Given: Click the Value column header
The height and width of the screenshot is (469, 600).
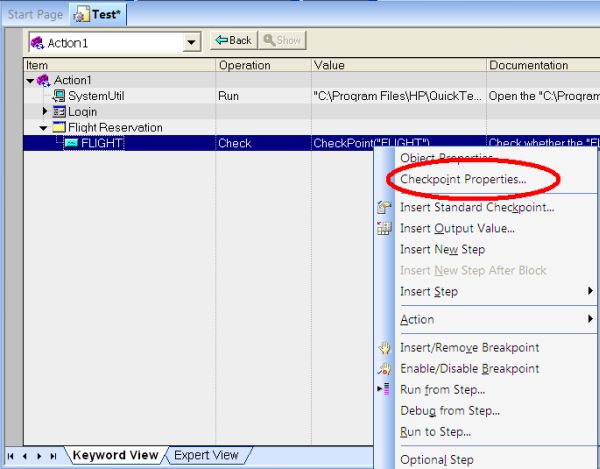Looking at the screenshot, I should pyautogui.click(x=399, y=65).
